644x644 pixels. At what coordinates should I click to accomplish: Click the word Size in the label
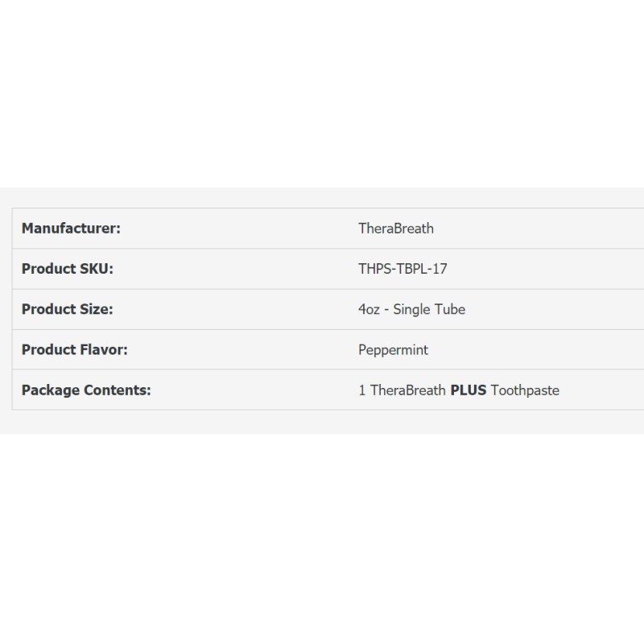click(96, 309)
